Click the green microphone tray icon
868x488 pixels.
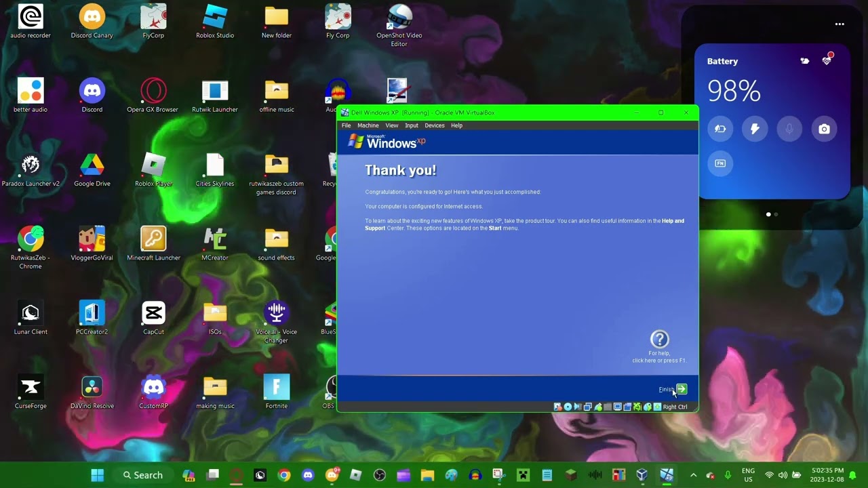(x=728, y=475)
